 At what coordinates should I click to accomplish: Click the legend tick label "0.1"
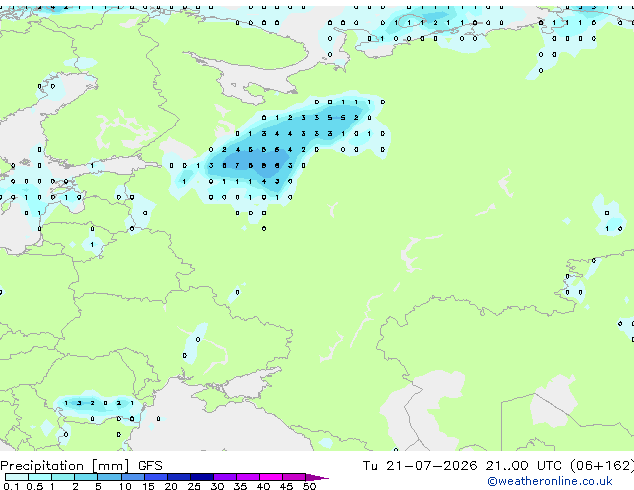click(11, 486)
